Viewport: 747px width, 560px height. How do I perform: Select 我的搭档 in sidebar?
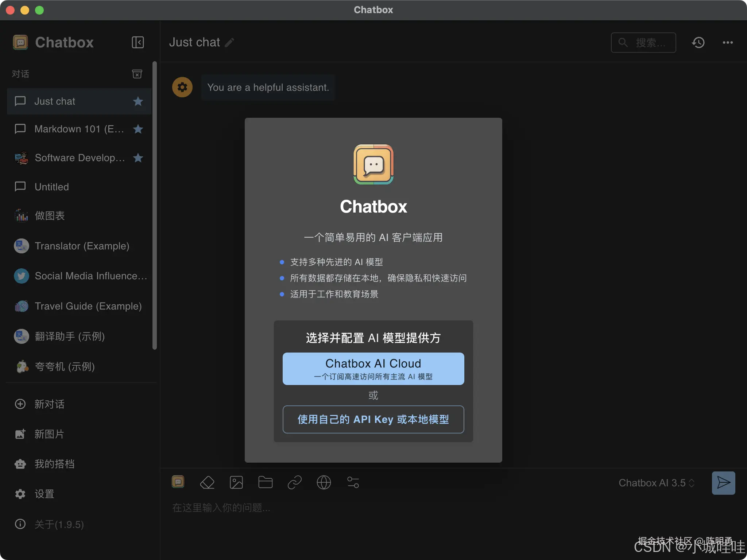point(54,464)
